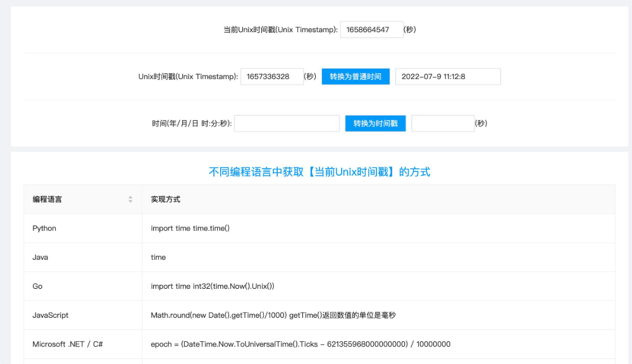Click the Java implementation cell 'time'
The image size is (632, 364).
click(378, 257)
